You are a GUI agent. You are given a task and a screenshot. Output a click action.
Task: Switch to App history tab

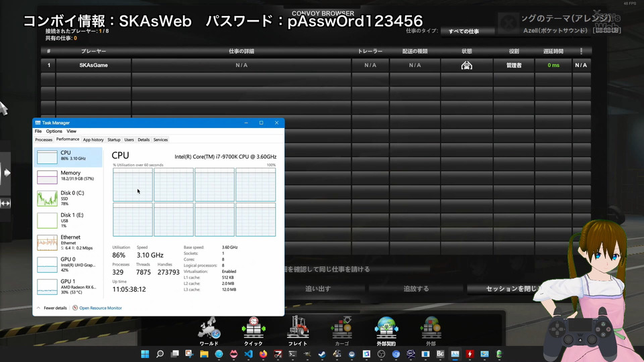pyautogui.click(x=93, y=140)
